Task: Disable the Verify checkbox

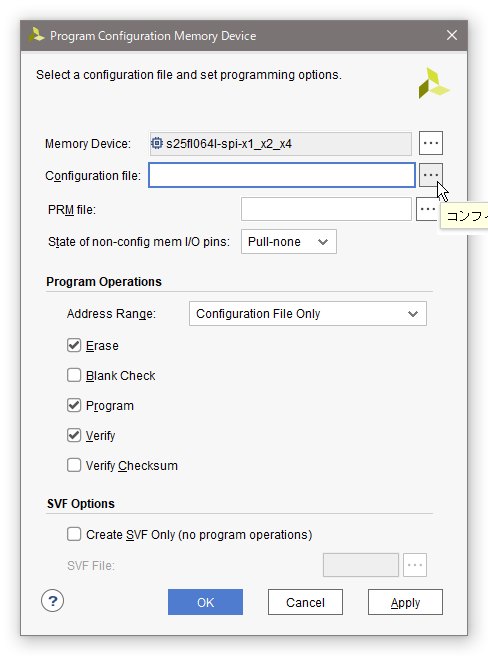Action: tap(74, 436)
